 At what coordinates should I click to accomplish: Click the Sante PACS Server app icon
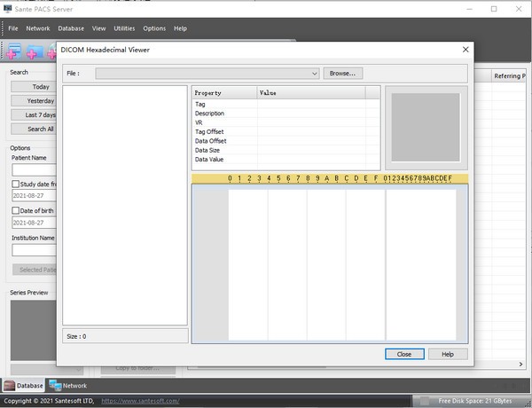[9, 9]
